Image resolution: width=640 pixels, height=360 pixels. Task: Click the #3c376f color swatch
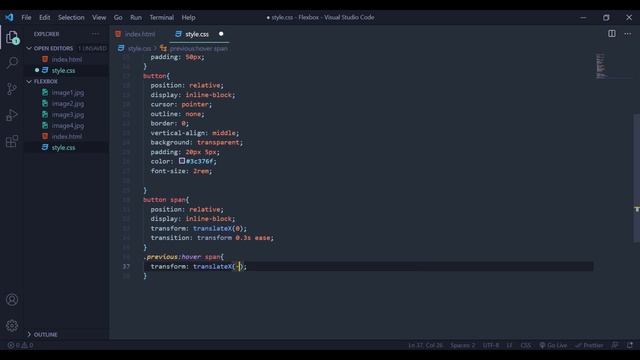[182, 161]
